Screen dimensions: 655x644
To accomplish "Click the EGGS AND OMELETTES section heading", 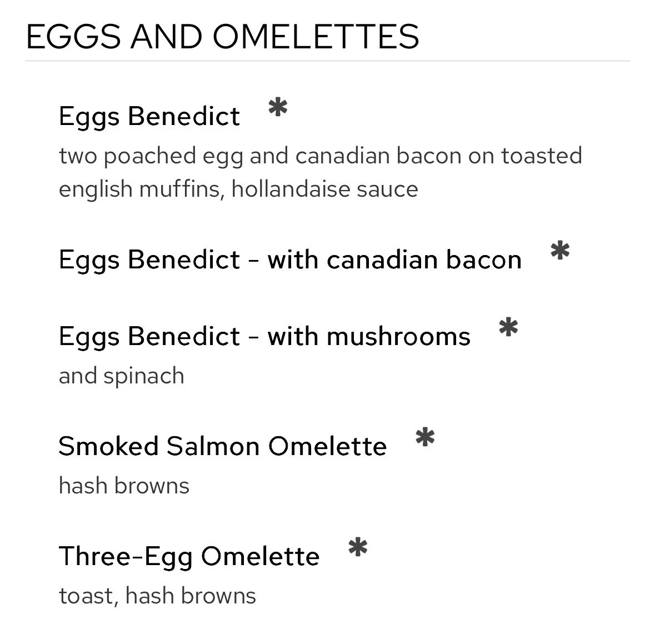I will click(223, 37).
